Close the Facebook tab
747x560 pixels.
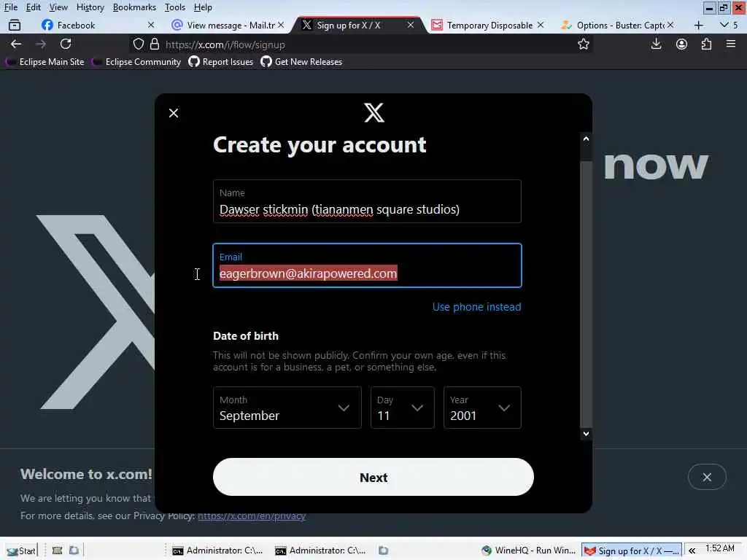150,25
